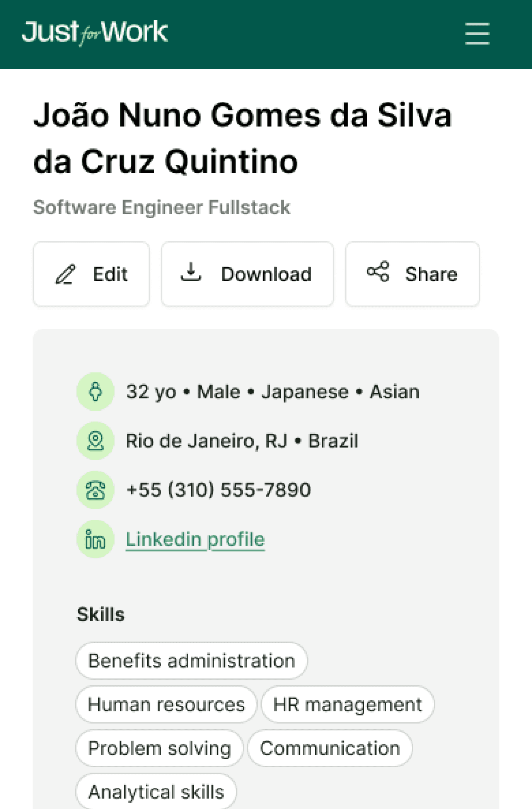Select the Benefits administration skill tag

(x=192, y=661)
